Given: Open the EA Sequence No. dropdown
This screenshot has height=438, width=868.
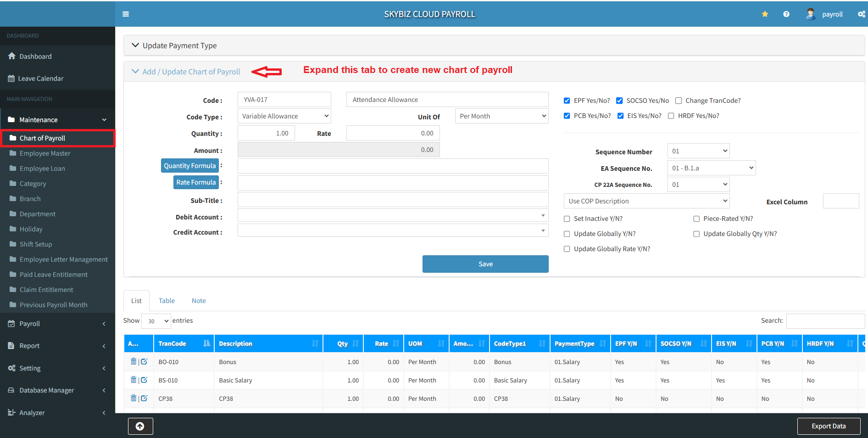Looking at the screenshot, I should point(711,168).
